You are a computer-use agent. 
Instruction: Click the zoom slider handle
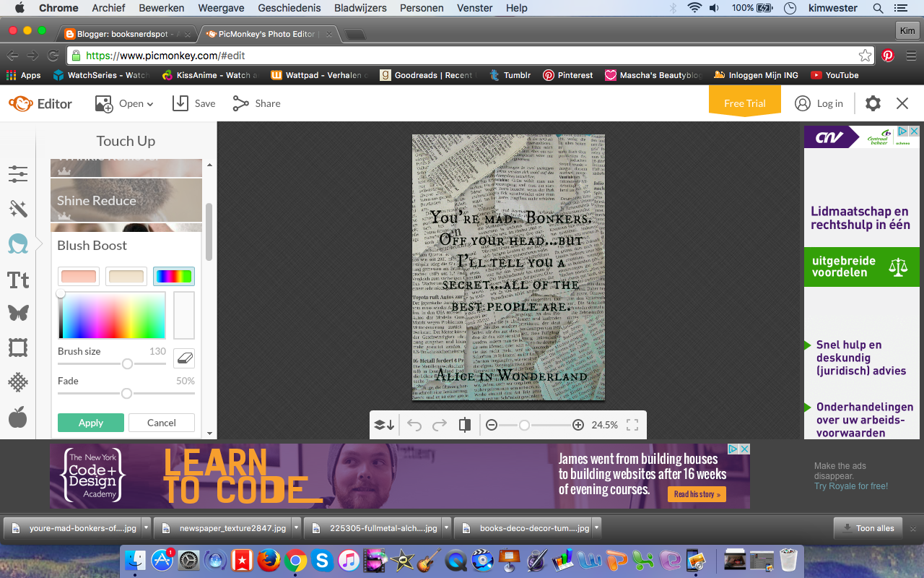coord(525,425)
